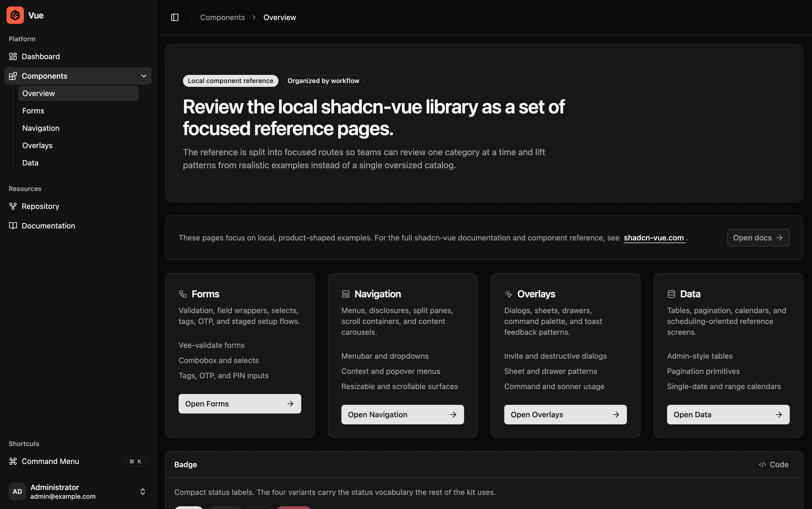This screenshot has width=812, height=509.
Task: Click the AD avatar badge
Action: click(18, 491)
